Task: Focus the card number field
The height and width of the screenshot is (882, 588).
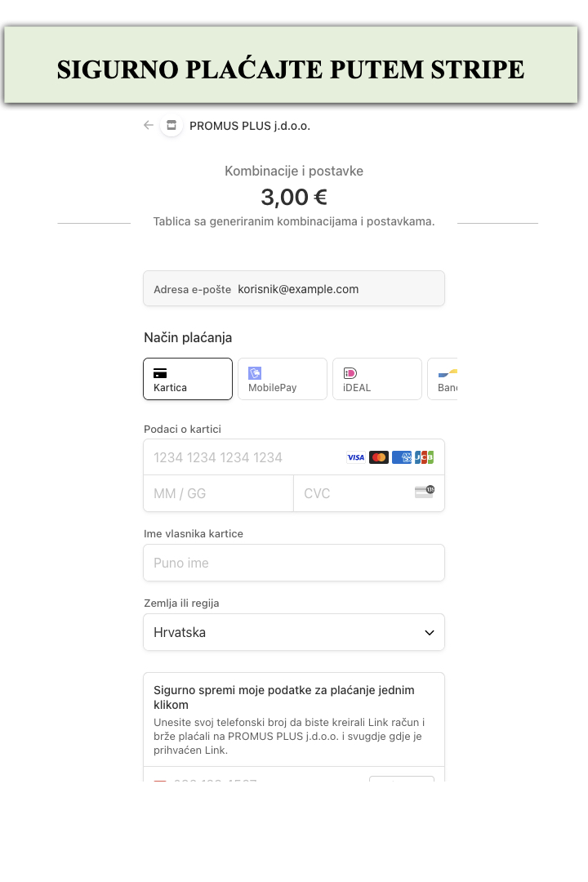Action: [x=294, y=457]
